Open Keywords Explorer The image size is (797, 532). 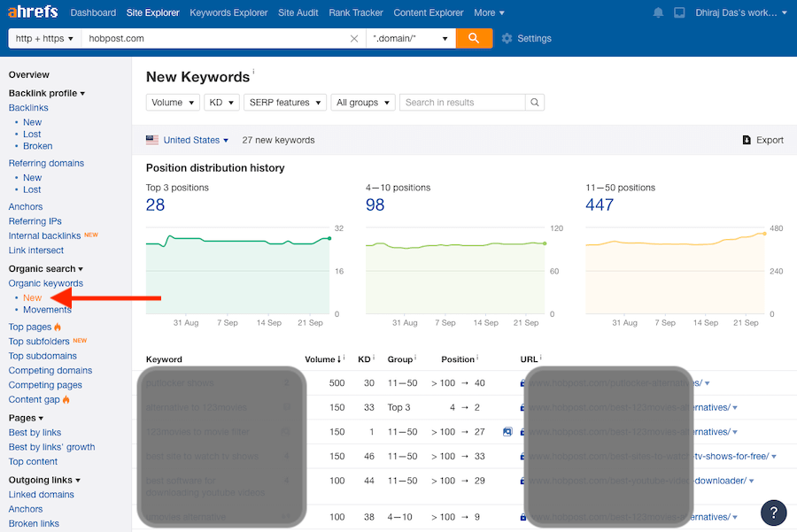(x=228, y=12)
